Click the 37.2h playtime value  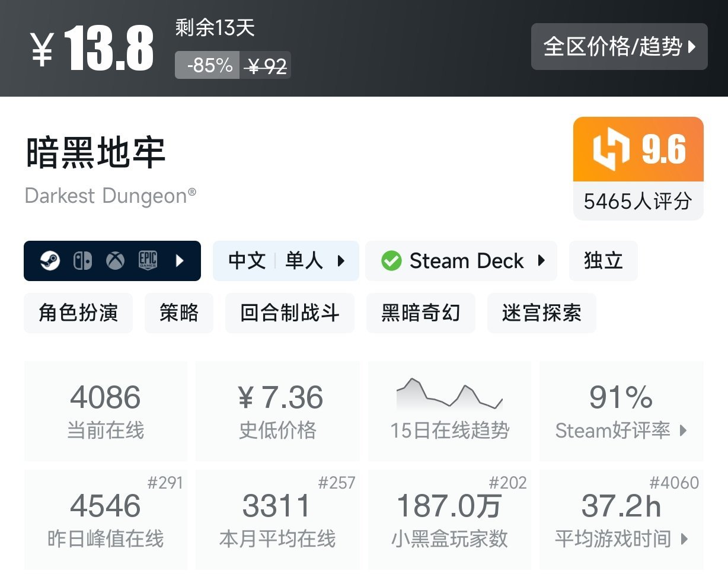pyautogui.click(x=621, y=506)
